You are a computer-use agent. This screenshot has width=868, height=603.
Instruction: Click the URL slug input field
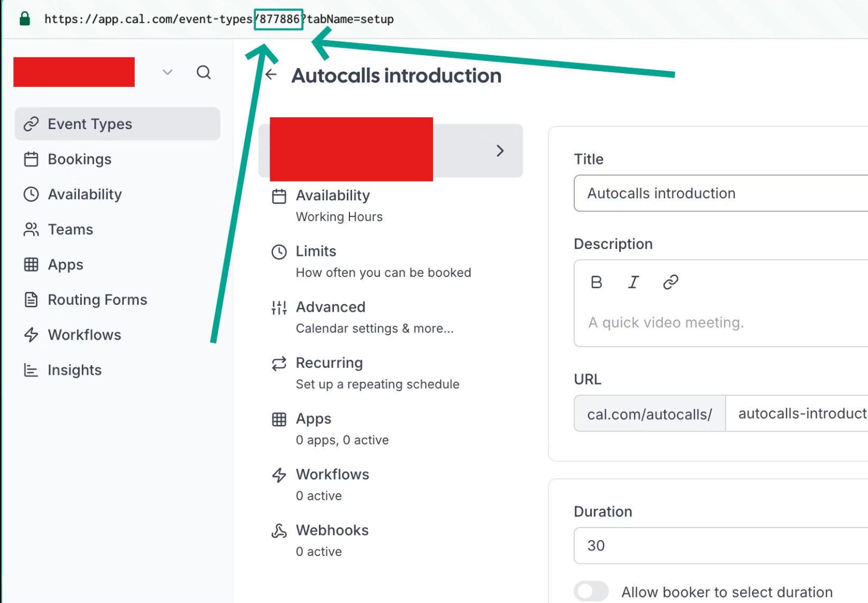[797, 413]
